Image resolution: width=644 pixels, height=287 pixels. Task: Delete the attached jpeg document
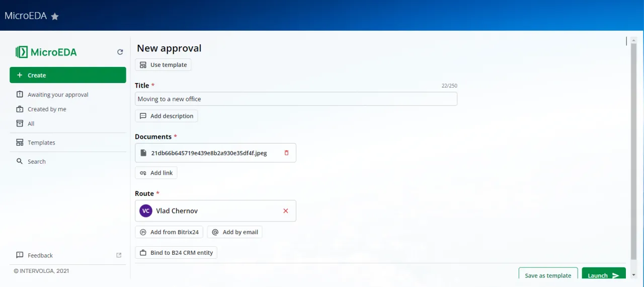click(286, 153)
